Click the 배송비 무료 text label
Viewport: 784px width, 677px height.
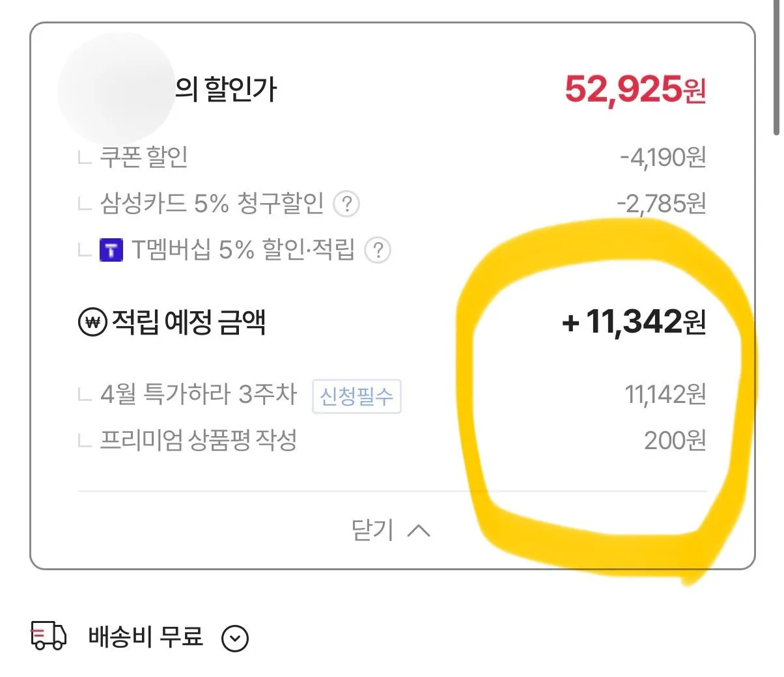[x=145, y=637]
